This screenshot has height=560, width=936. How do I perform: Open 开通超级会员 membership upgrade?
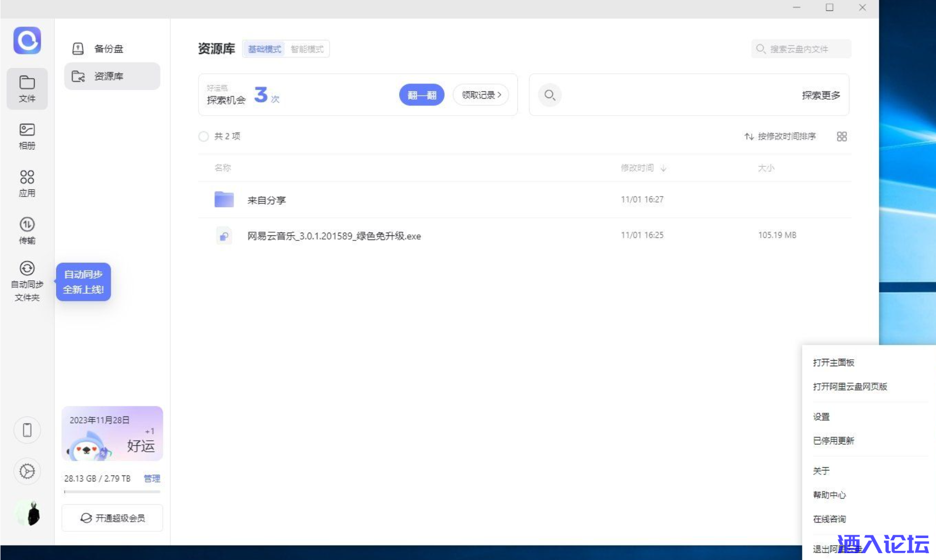pos(112,517)
